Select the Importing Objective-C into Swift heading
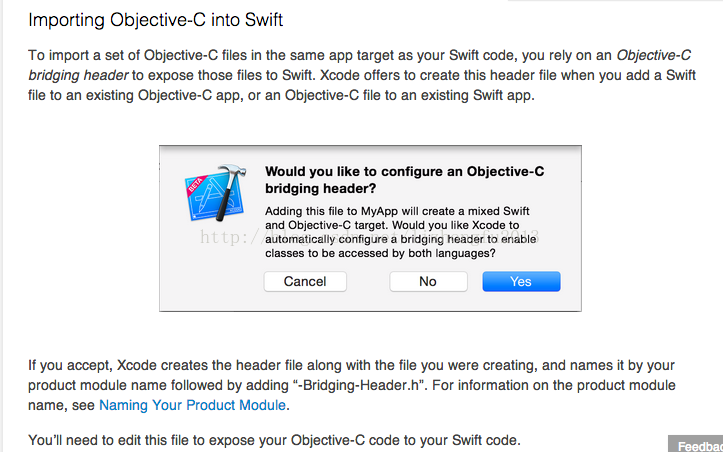723x452 pixels. [x=155, y=20]
